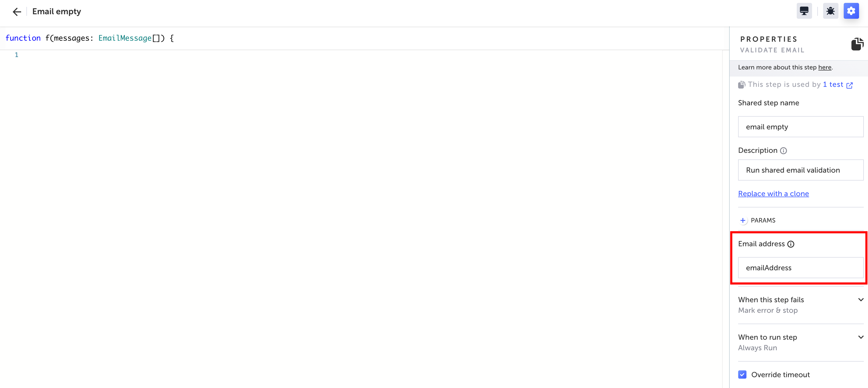
Task: Uncheck the Override timeout checkbox
Action: coord(742,375)
